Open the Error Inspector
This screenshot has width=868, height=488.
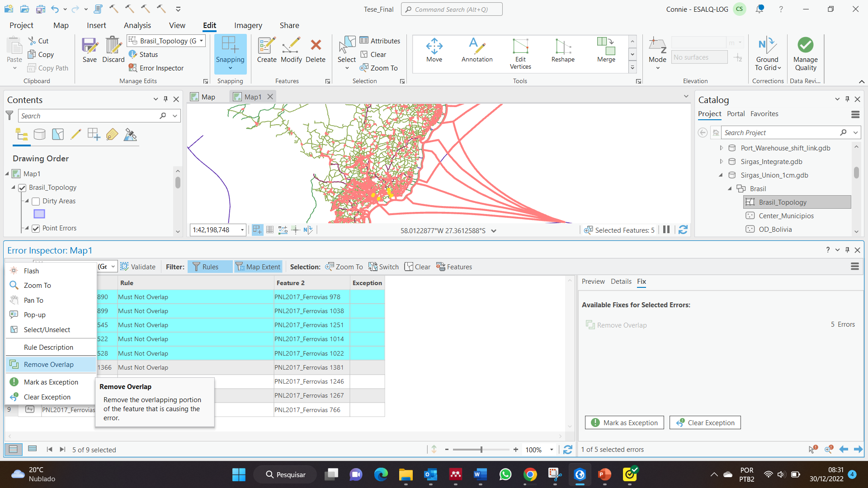156,68
